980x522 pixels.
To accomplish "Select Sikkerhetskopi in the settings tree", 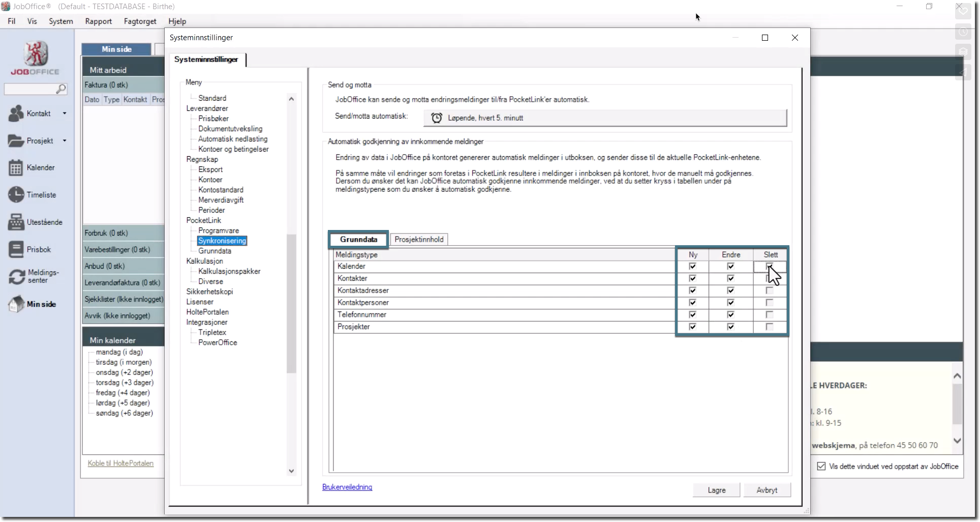I will (209, 292).
